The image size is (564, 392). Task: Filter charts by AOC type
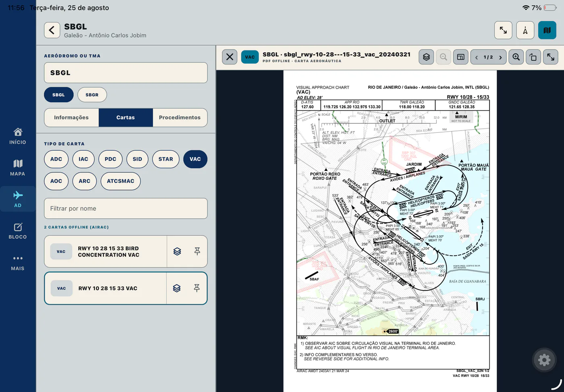pos(56,181)
